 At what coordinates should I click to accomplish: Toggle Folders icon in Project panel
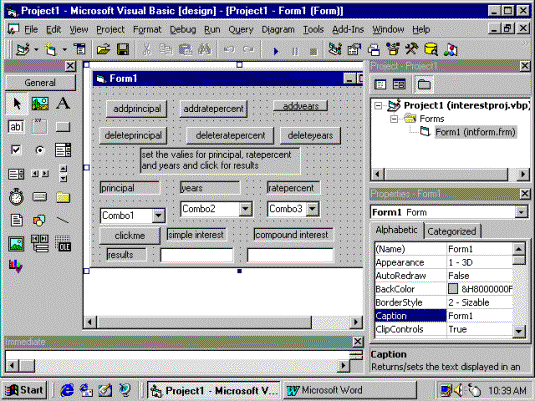point(424,84)
